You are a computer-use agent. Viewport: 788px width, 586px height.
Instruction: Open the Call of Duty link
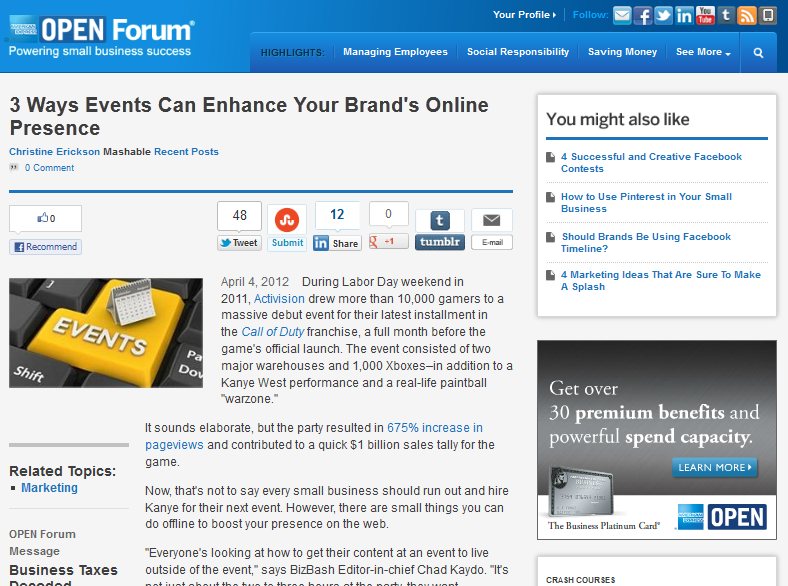[x=273, y=332]
